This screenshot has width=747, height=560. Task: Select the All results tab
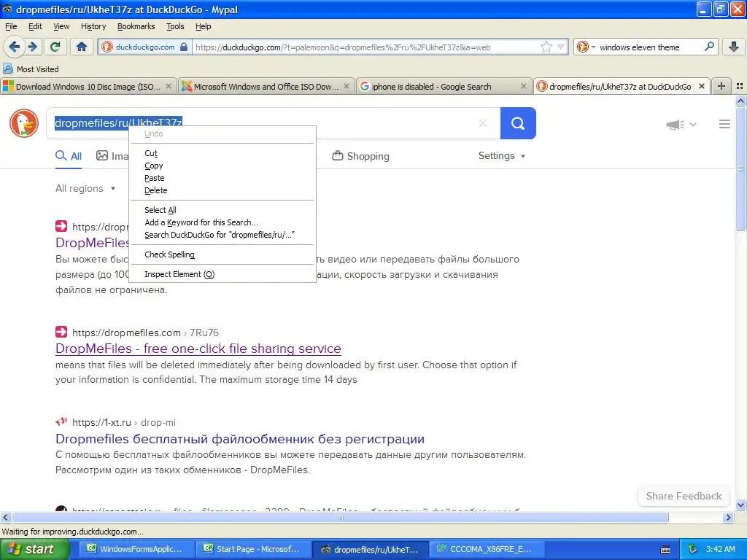coord(69,156)
